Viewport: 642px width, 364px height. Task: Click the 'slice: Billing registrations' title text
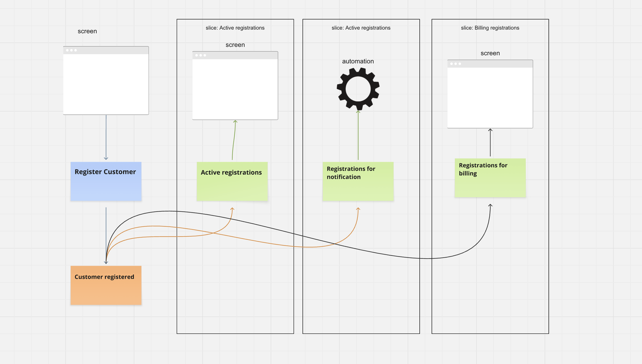click(490, 28)
